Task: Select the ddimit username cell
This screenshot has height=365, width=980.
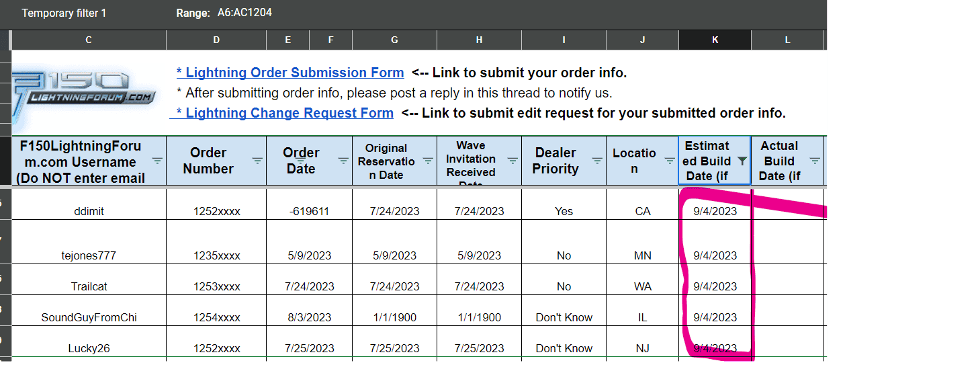Action: click(x=89, y=211)
